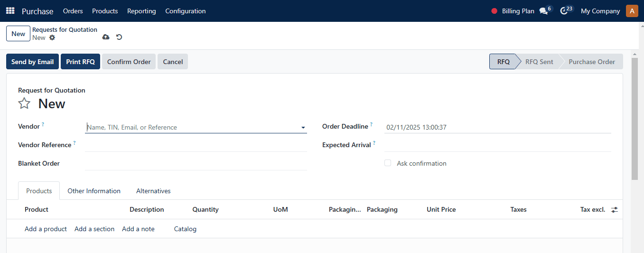Click the Unit Price column header
The image size is (644, 253).
(441, 209)
